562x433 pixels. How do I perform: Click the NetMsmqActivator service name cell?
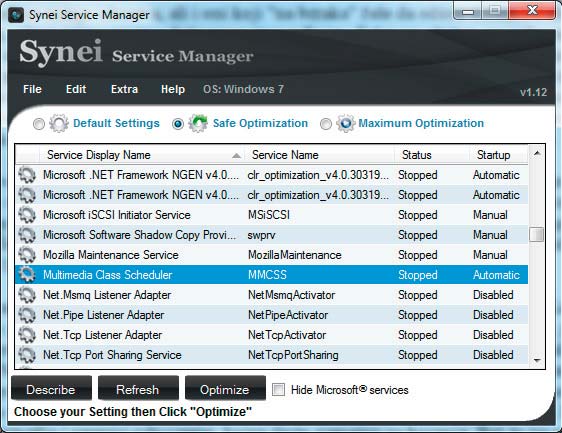click(x=291, y=295)
